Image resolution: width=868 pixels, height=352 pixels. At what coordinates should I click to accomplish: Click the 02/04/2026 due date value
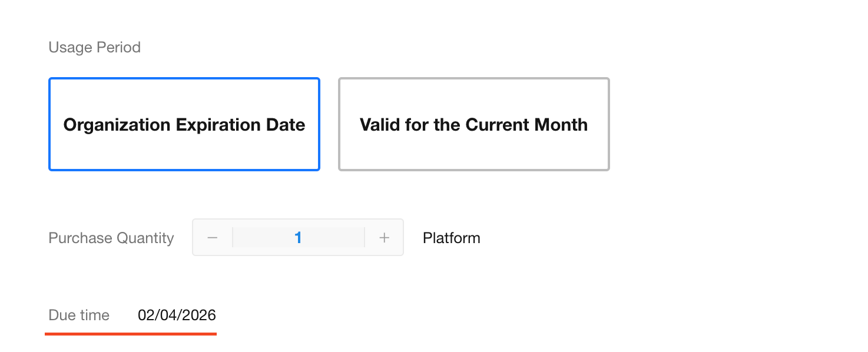click(177, 315)
